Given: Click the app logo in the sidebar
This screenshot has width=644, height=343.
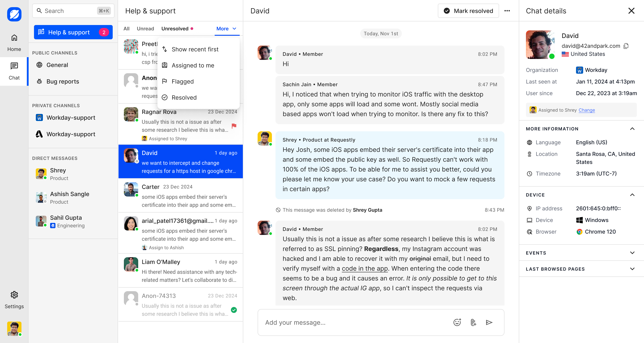Looking at the screenshot, I should [14, 14].
